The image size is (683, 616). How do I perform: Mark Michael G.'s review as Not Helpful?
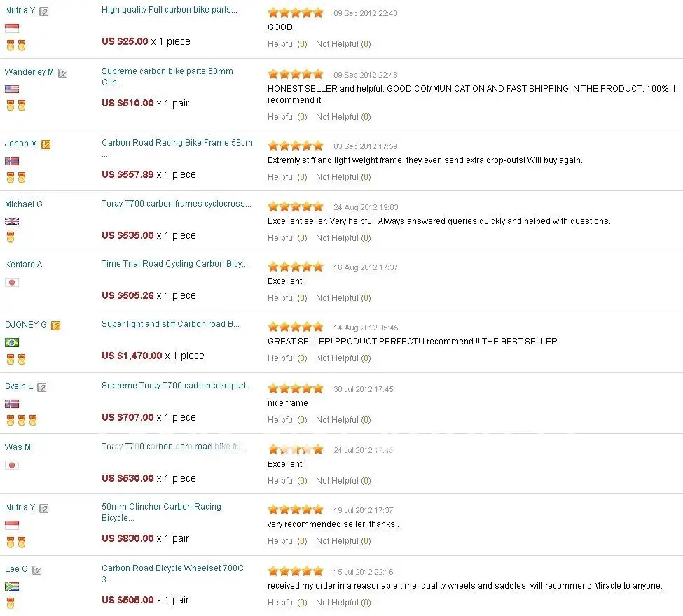[343, 238]
